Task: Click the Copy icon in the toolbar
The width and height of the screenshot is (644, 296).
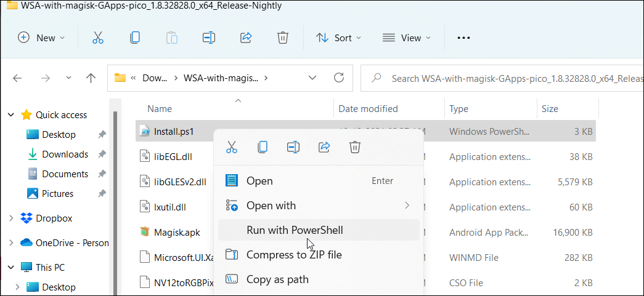Action: (x=135, y=38)
